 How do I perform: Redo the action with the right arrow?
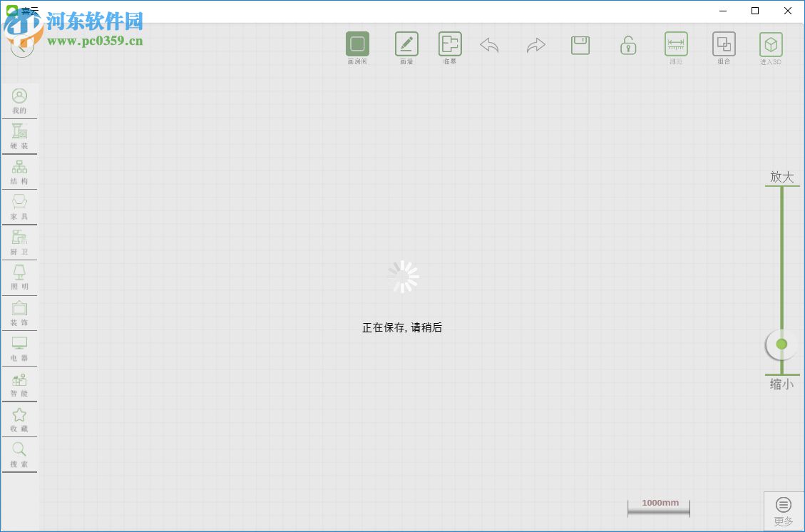(536, 45)
